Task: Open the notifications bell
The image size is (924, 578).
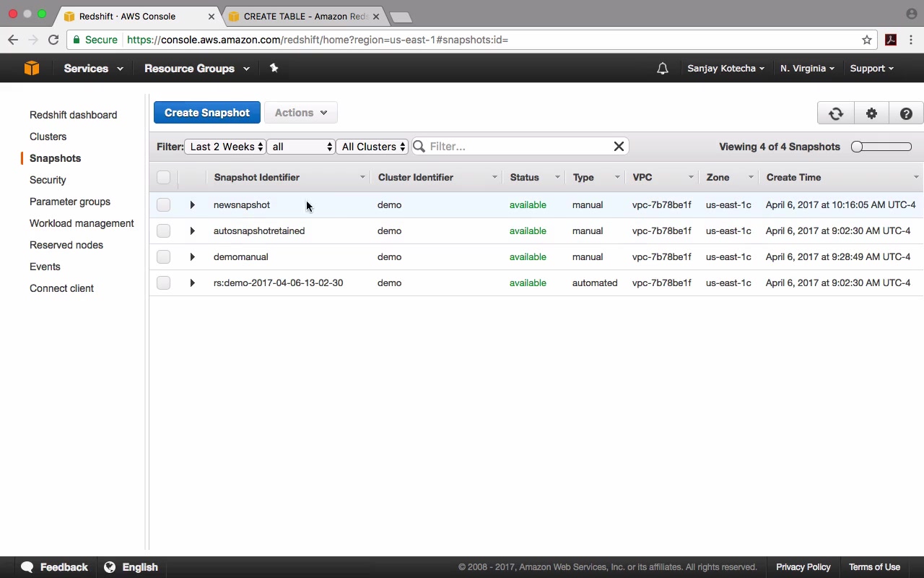Action: (x=662, y=69)
